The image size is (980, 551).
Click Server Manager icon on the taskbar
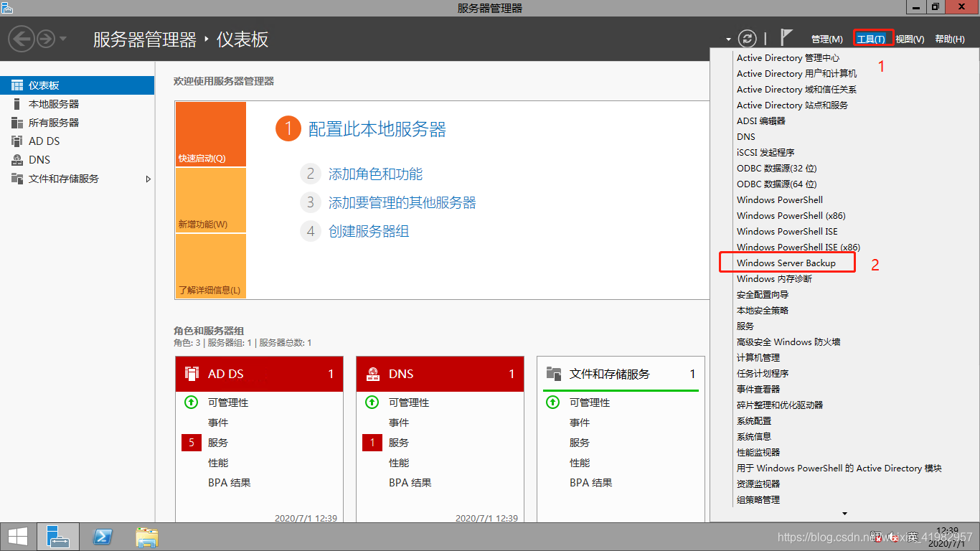tap(57, 537)
